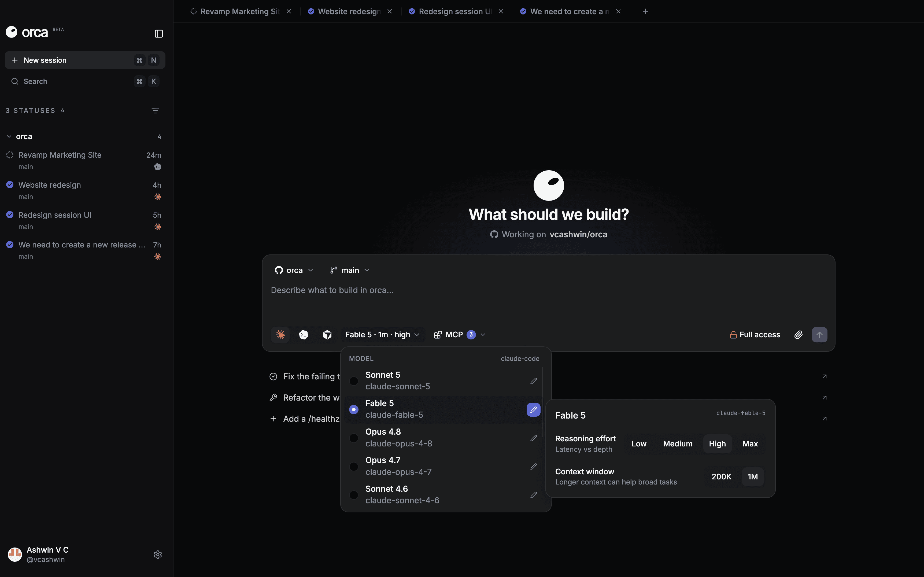Click the attach file paperclip icon
924x577 pixels.
click(x=798, y=335)
